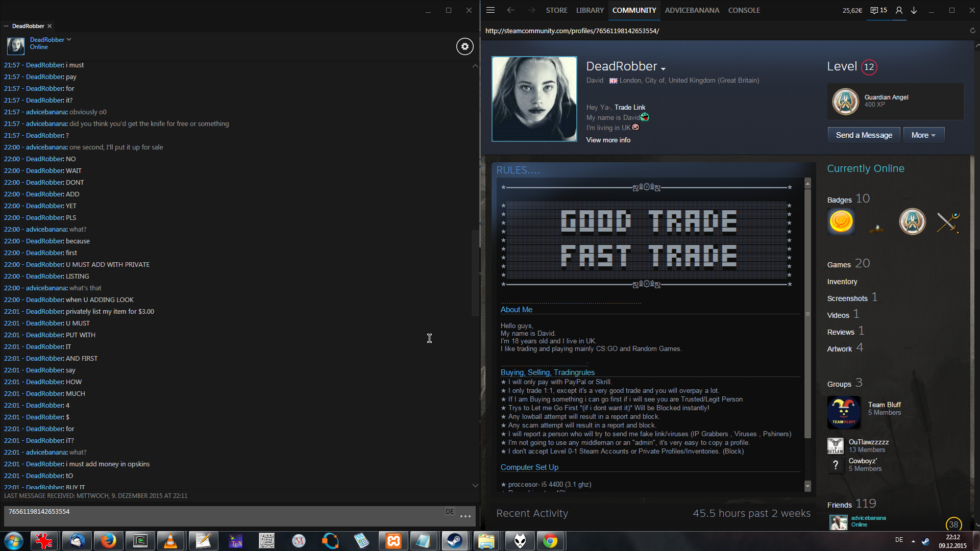
Task: Open the downloads arrow icon
Action: [x=914, y=10]
